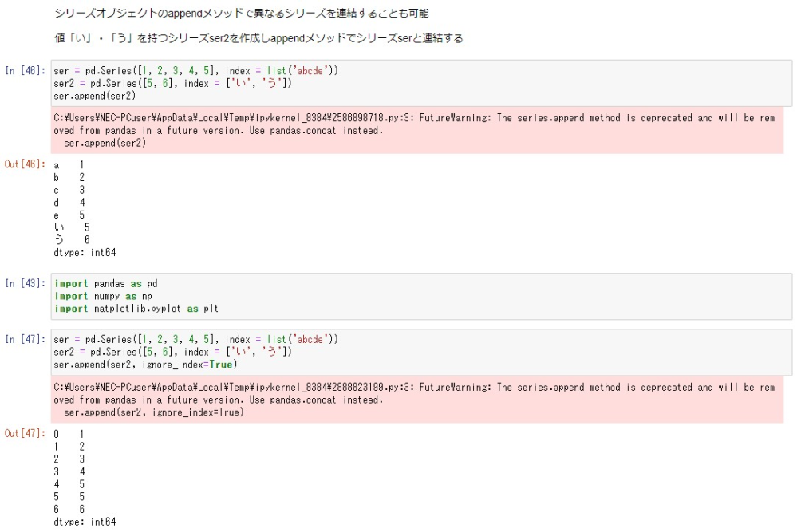
Task: Click output row 'd 4' in Out[46]
Action: coord(69,203)
